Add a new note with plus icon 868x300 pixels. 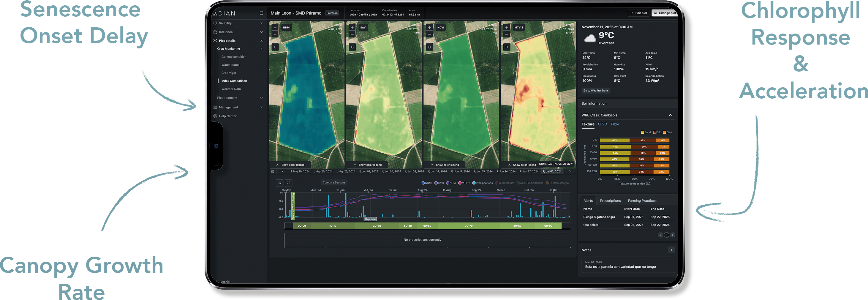(671, 250)
